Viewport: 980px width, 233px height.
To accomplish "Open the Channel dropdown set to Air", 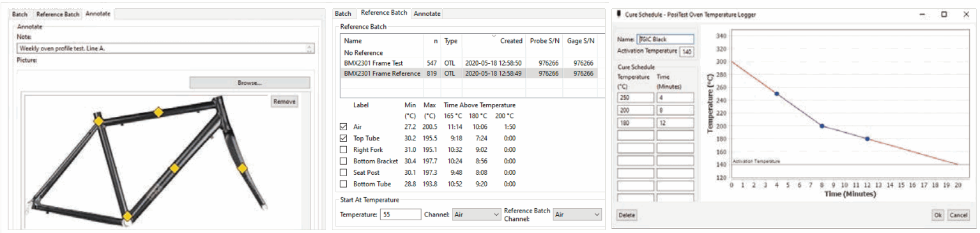I will pyautogui.click(x=476, y=214).
